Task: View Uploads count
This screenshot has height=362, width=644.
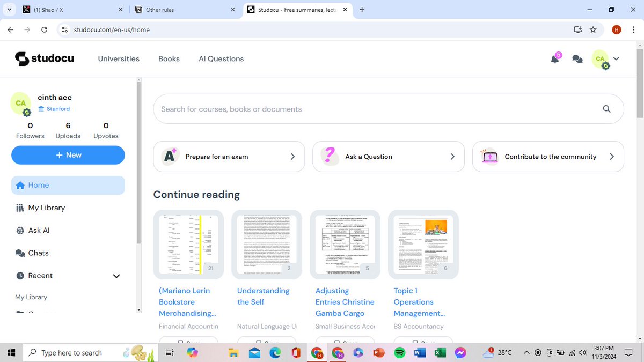Action: coord(68,130)
